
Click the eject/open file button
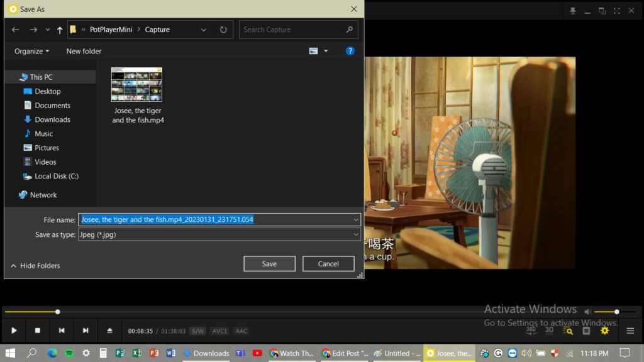[x=109, y=331]
